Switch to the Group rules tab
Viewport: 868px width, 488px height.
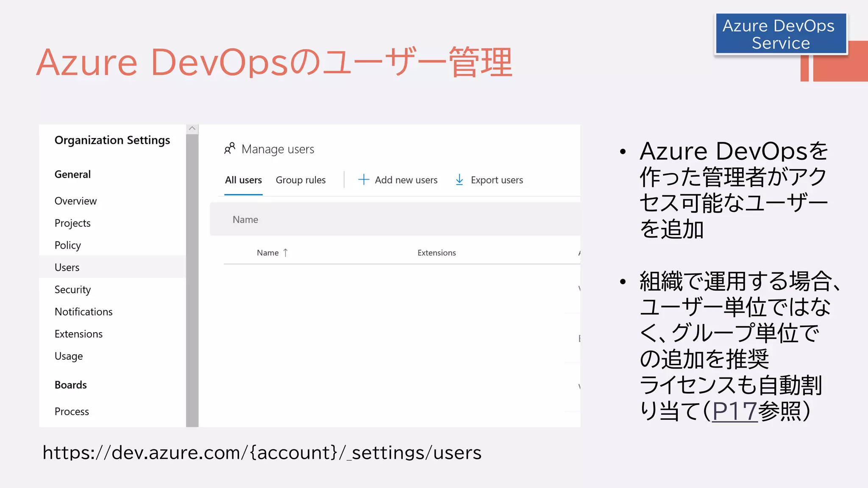(x=300, y=180)
